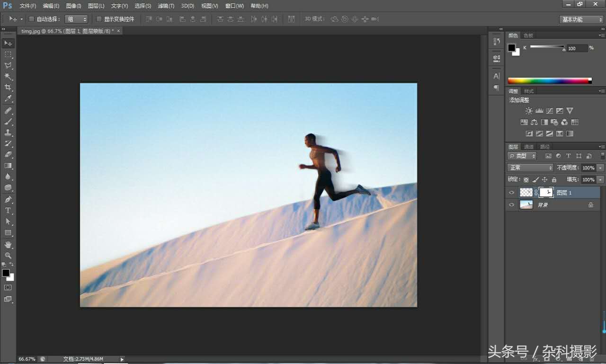Select the Eyedropper tool
This screenshot has height=364, width=606.
pos(8,99)
